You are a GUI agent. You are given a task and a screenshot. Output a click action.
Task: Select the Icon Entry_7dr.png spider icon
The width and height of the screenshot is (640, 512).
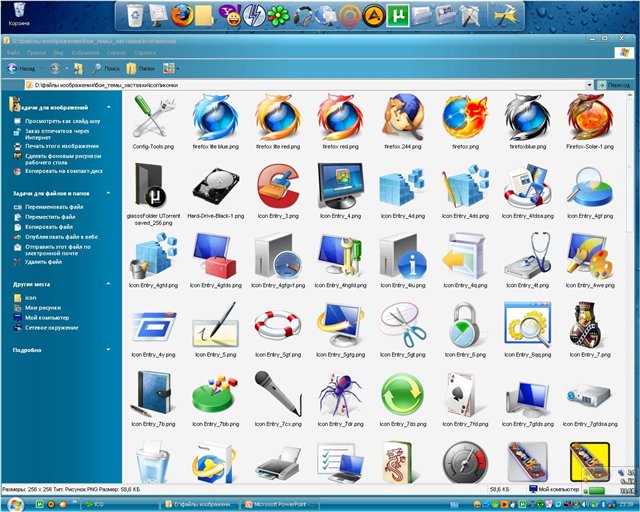coord(340,394)
